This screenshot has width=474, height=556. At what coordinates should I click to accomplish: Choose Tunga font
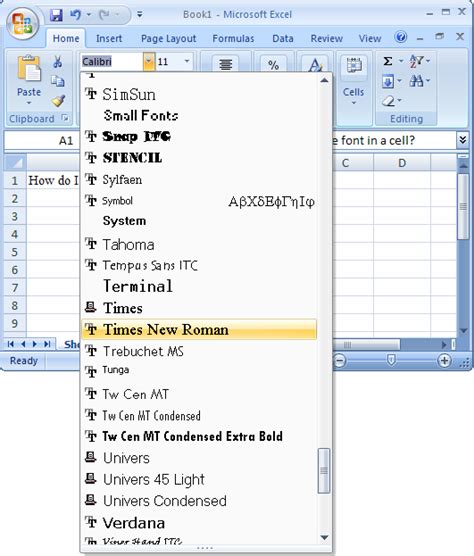click(x=199, y=371)
